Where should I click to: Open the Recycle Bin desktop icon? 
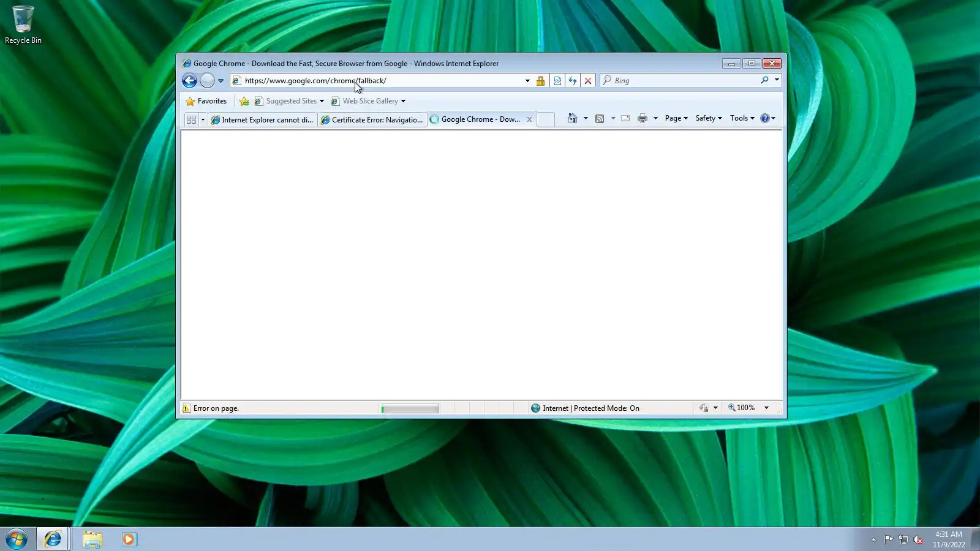[x=23, y=25]
